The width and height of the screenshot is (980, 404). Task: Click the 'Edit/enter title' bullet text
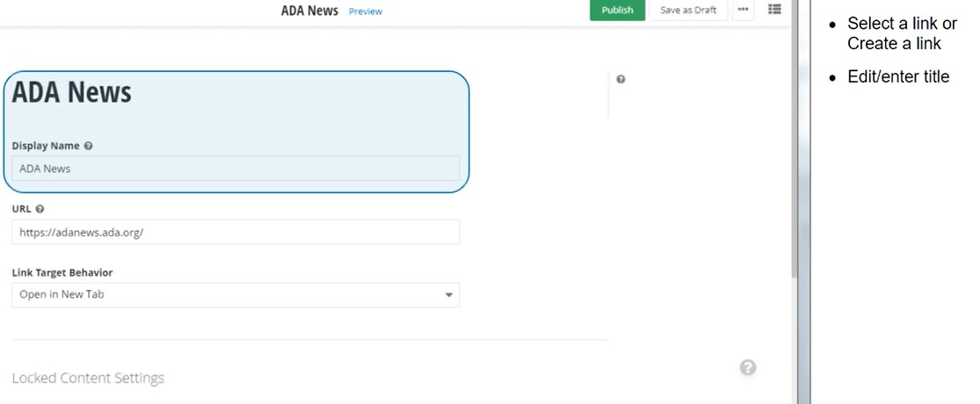coord(898,76)
